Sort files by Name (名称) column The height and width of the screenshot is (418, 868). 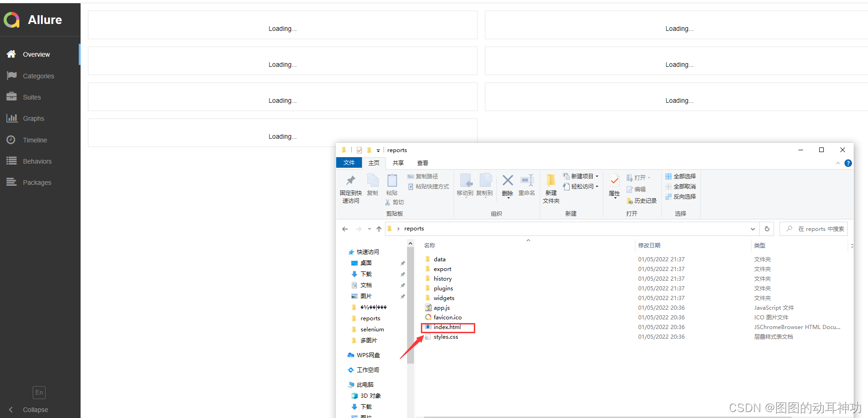(430, 246)
